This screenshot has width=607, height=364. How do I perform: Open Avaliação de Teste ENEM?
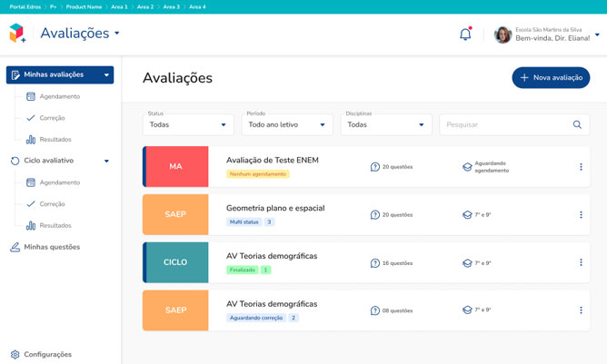(x=272, y=160)
